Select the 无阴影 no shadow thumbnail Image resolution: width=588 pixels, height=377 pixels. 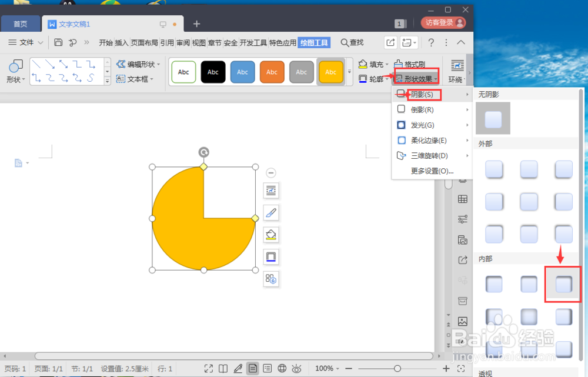(493, 118)
